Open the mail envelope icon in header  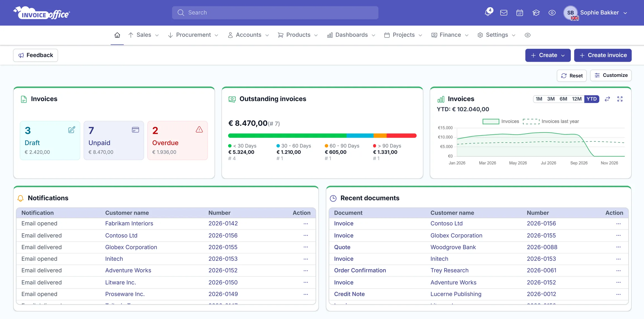click(504, 13)
